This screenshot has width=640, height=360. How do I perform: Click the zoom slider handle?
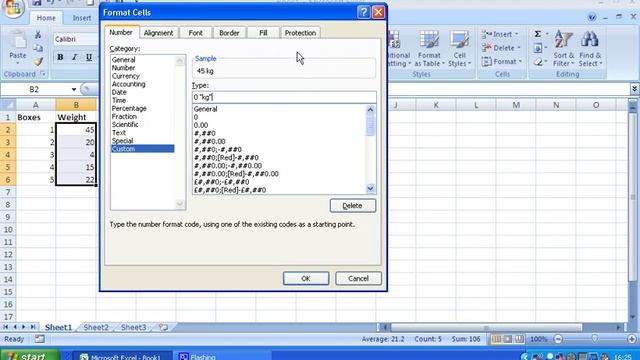coord(595,339)
